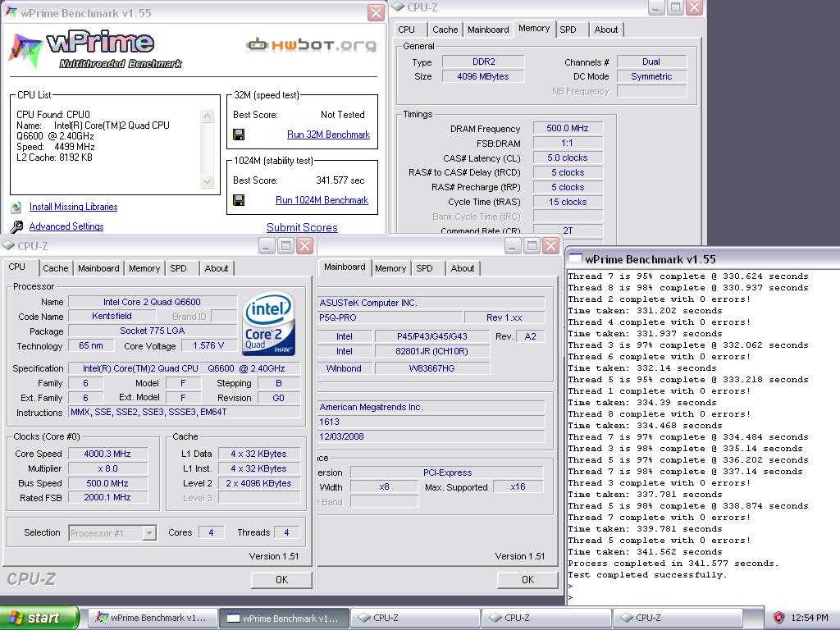Click Submit Scores link

302,227
